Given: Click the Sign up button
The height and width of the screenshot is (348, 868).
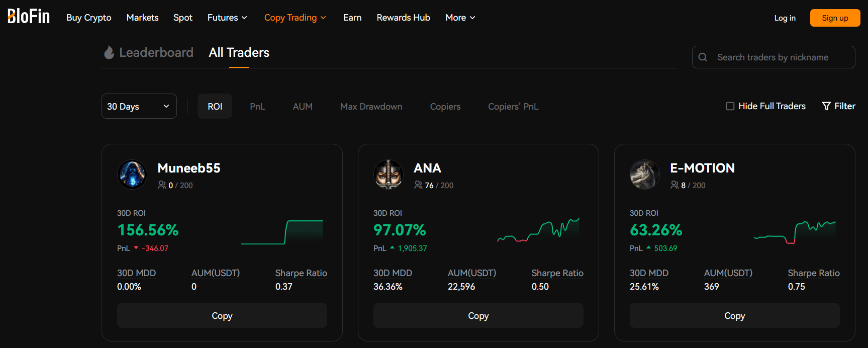Looking at the screenshot, I should click(835, 18).
